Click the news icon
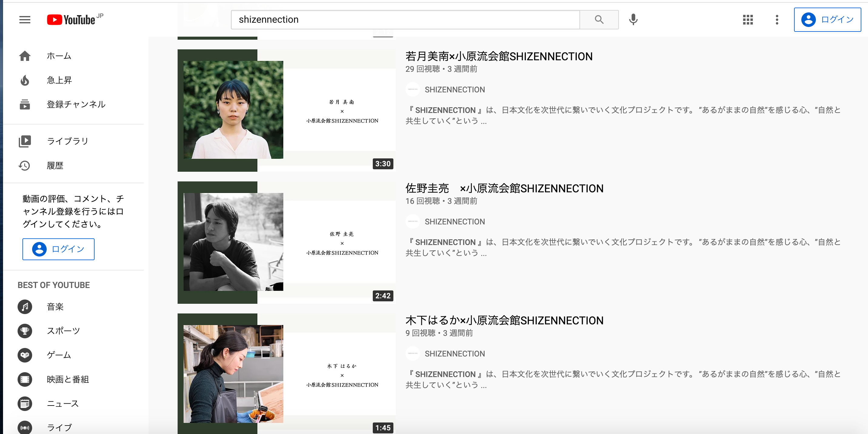 (x=25, y=404)
